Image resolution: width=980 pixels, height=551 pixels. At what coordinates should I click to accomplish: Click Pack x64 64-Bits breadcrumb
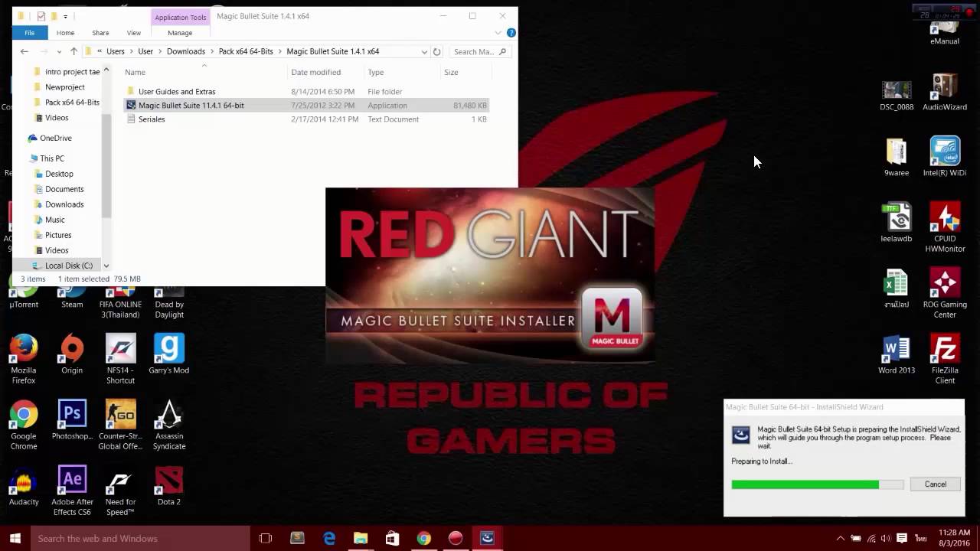tap(246, 51)
